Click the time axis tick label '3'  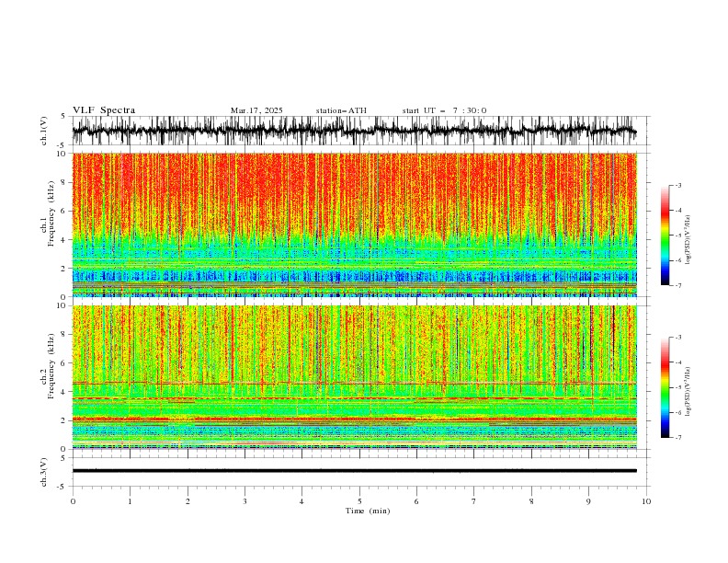coord(245,501)
